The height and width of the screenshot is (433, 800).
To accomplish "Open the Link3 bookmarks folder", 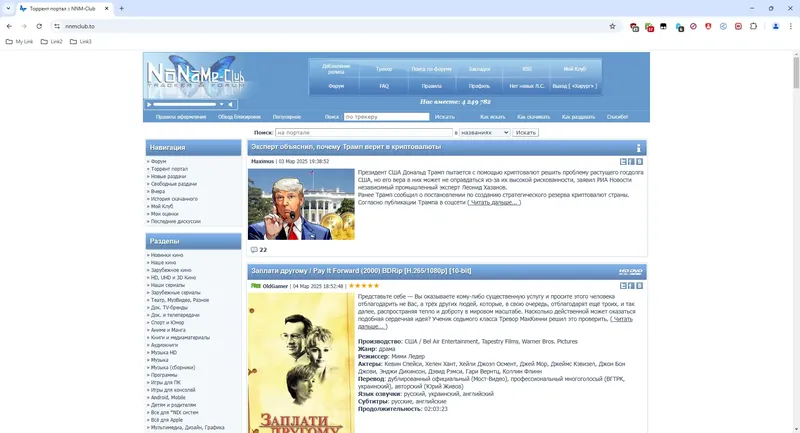I will (81, 42).
